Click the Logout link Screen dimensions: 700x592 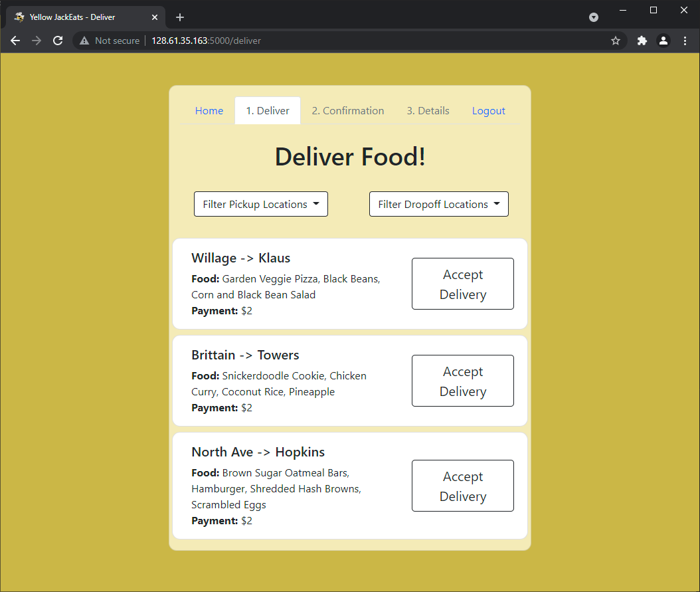pyautogui.click(x=488, y=110)
